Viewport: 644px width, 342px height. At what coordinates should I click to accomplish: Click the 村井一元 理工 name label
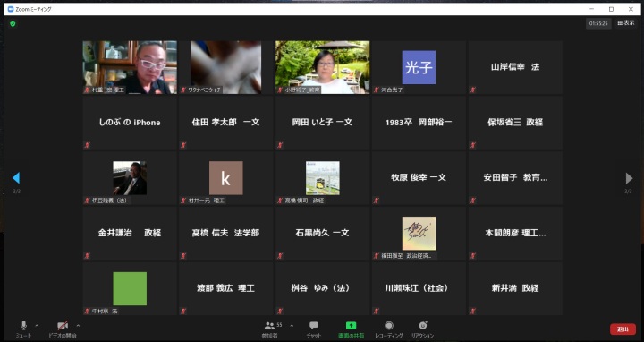click(207, 201)
